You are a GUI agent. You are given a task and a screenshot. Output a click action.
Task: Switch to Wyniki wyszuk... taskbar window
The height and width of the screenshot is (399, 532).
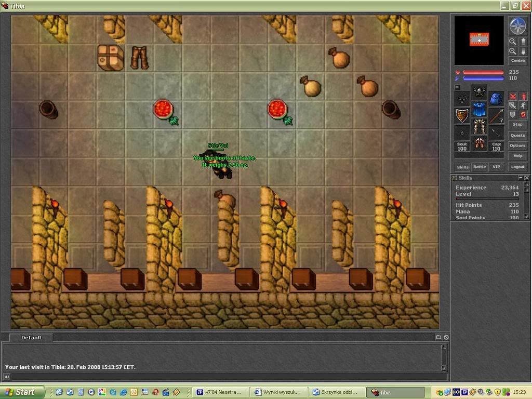tap(279, 392)
